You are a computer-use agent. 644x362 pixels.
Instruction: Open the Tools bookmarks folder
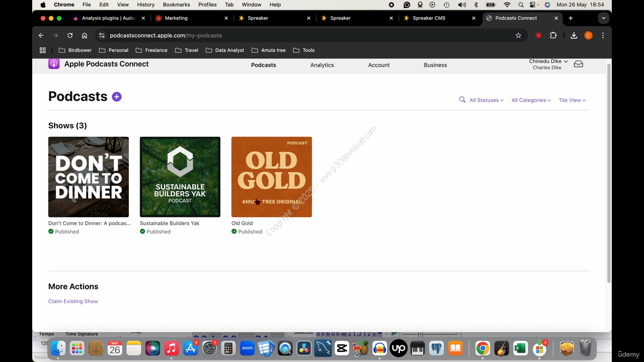(x=303, y=50)
